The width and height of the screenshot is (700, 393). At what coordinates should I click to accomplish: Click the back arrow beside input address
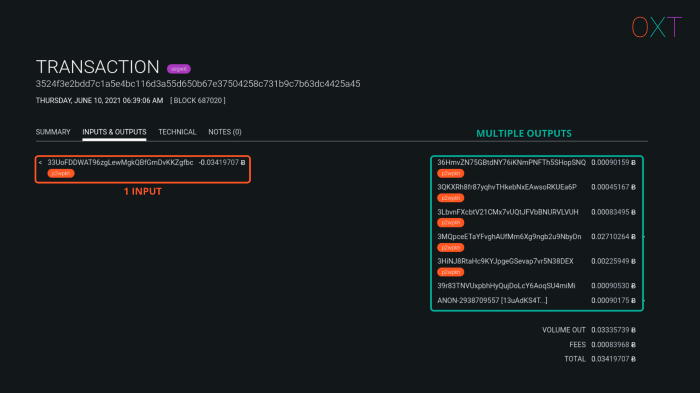(40, 163)
